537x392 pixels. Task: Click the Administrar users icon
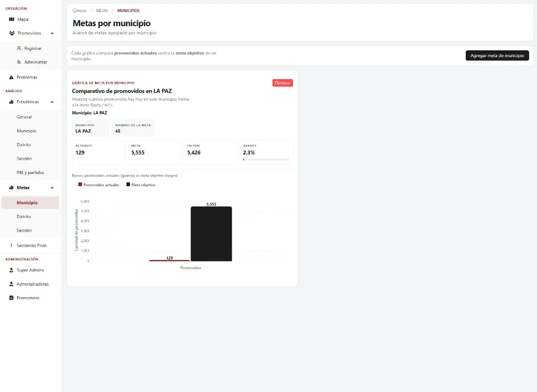click(19, 62)
